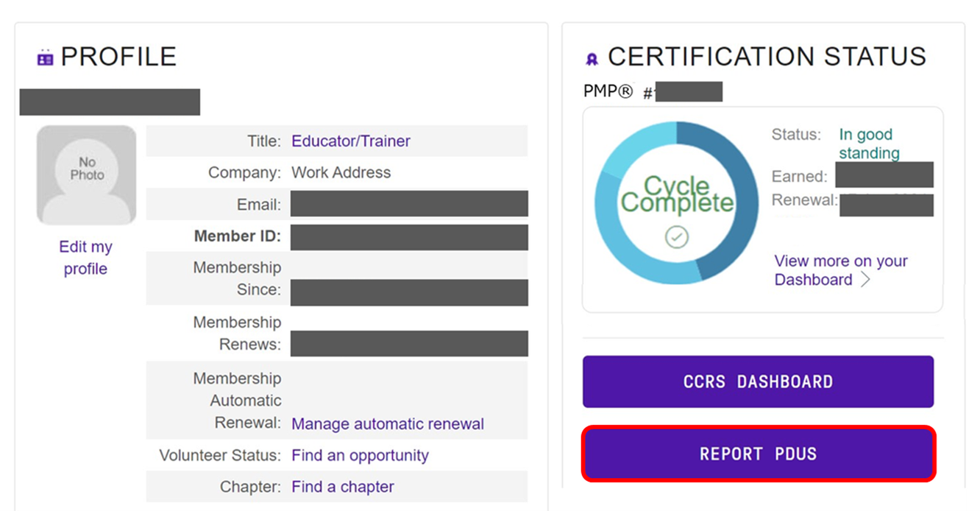Click the Cycle Complete checkmark icon

(x=677, y=237)
